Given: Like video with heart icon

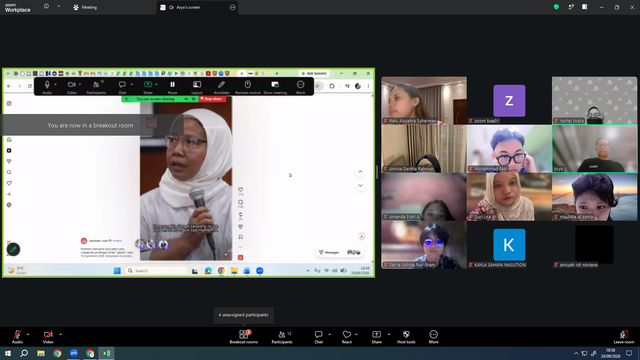Looking at the screenshot, I should coord(240,189).
